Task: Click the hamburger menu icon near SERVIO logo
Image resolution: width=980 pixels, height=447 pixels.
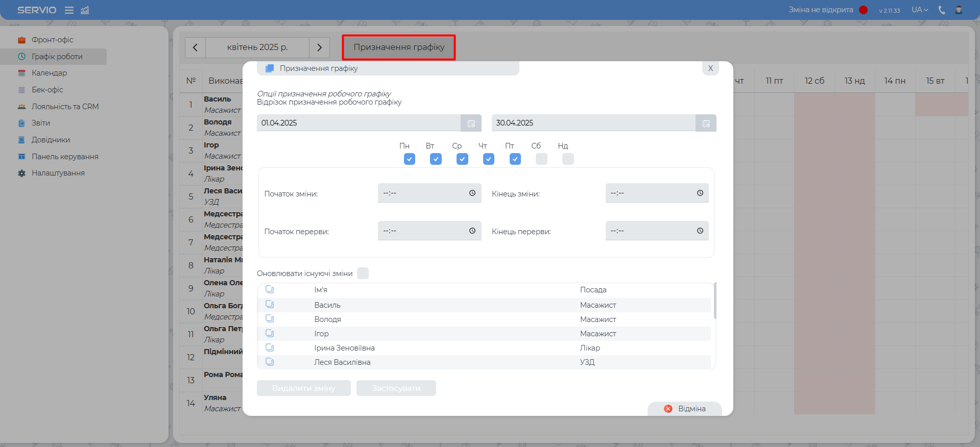Action: coord(69,10)
